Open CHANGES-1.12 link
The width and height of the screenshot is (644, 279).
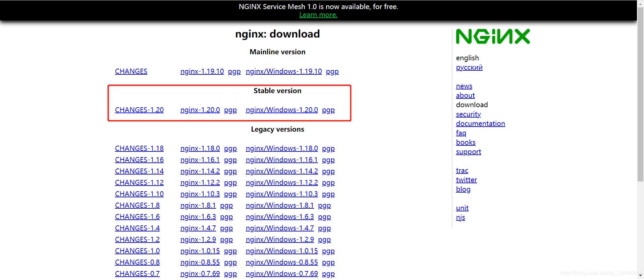tap(139, 183)
